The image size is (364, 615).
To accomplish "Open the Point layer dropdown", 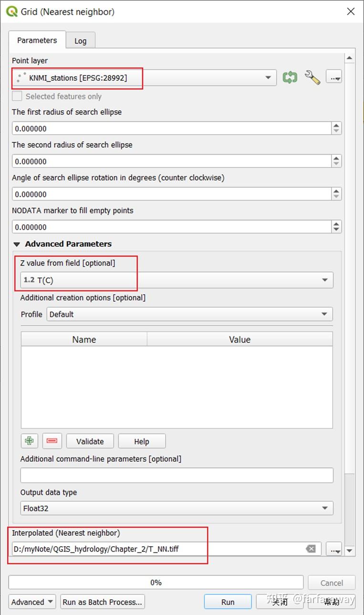I will tap(268, 77).
